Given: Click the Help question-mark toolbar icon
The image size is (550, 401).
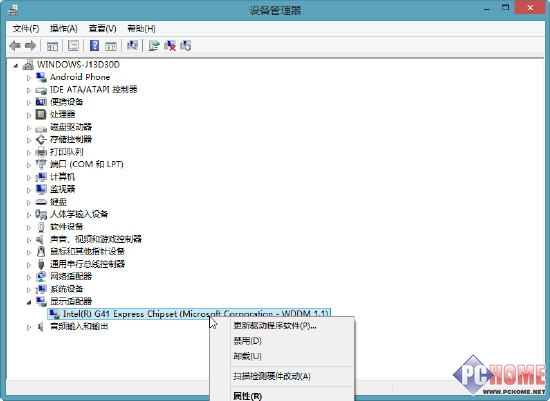Looking at the screenshot, I should pyautogui.click(x=94, y=46).
